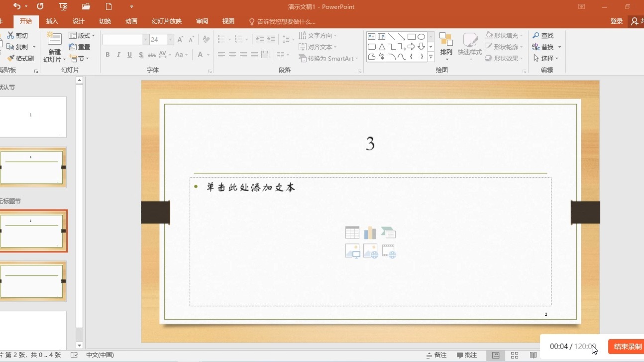Screen dimensions: 644x362
Task: Select the text box shape in shapes gallery
Action: tap(372, 36)
